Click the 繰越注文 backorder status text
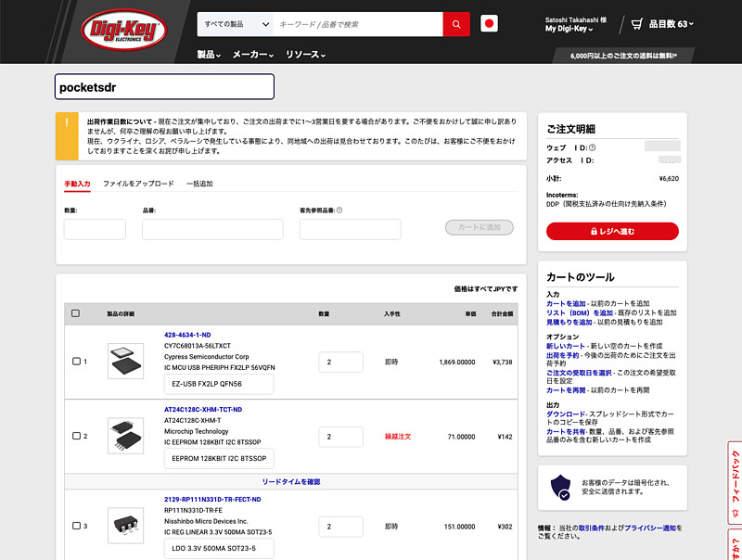 tap(398, 437)
